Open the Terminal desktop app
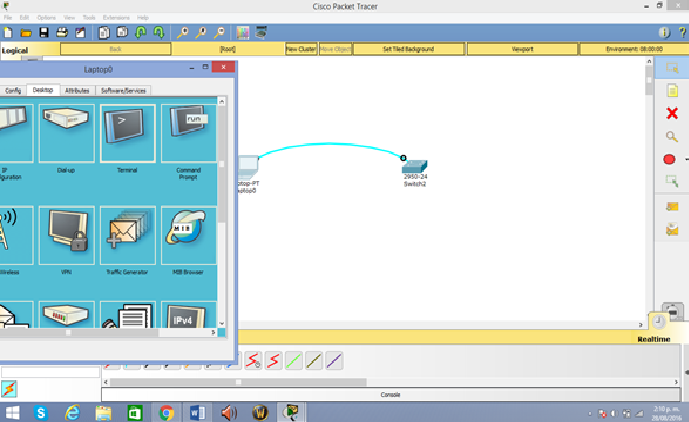This screenshot has height=422, width=689. (x=127, y=133)
